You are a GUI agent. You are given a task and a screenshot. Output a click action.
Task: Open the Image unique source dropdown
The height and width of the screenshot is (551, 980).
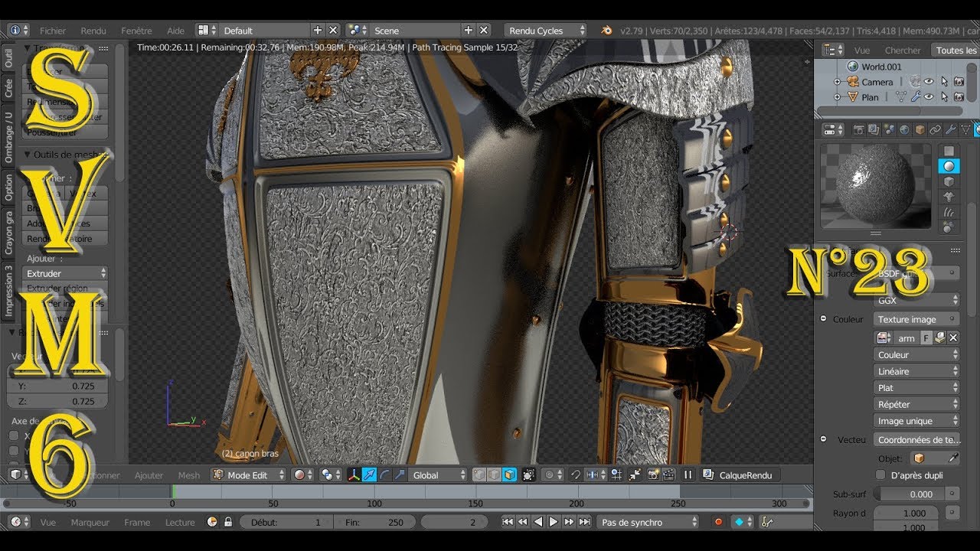coord(916,421)
